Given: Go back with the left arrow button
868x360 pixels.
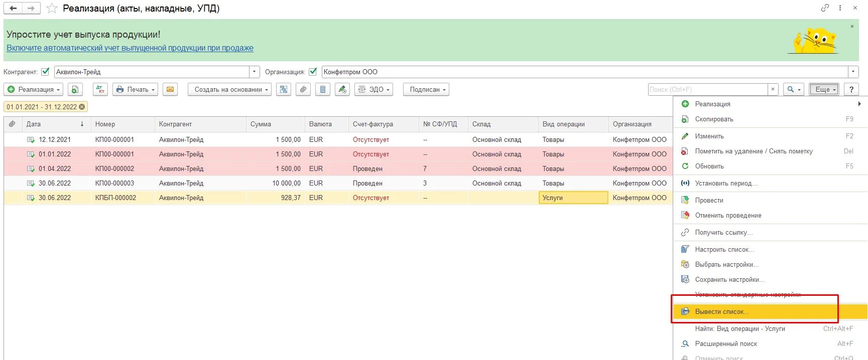Looking at the screenshot, I should [13, 8].
